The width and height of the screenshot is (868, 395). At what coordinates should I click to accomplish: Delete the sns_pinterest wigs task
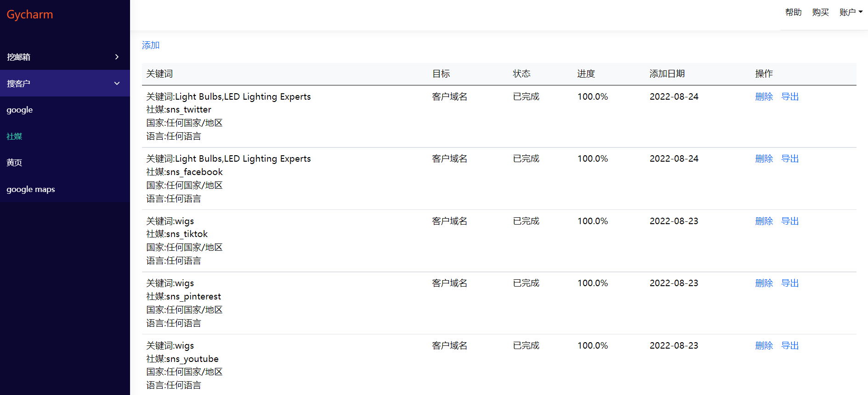[x=764, y=283]
